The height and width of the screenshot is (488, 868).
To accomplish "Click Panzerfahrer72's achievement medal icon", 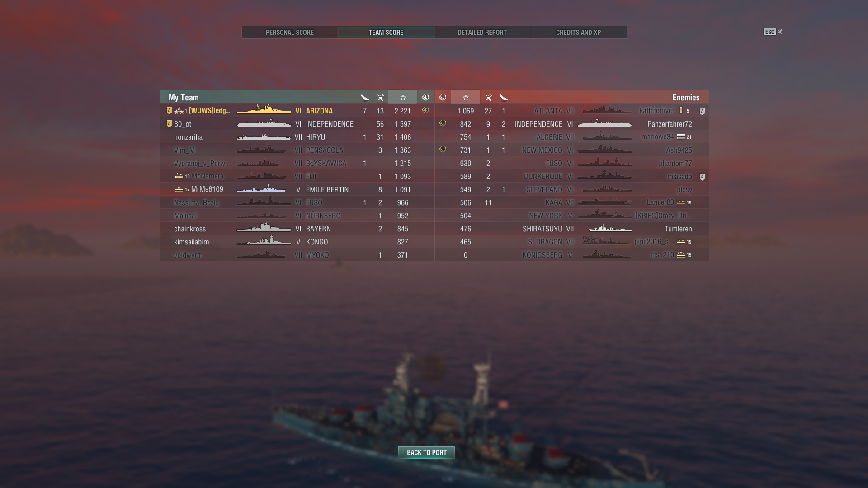I will click(443, 123).
